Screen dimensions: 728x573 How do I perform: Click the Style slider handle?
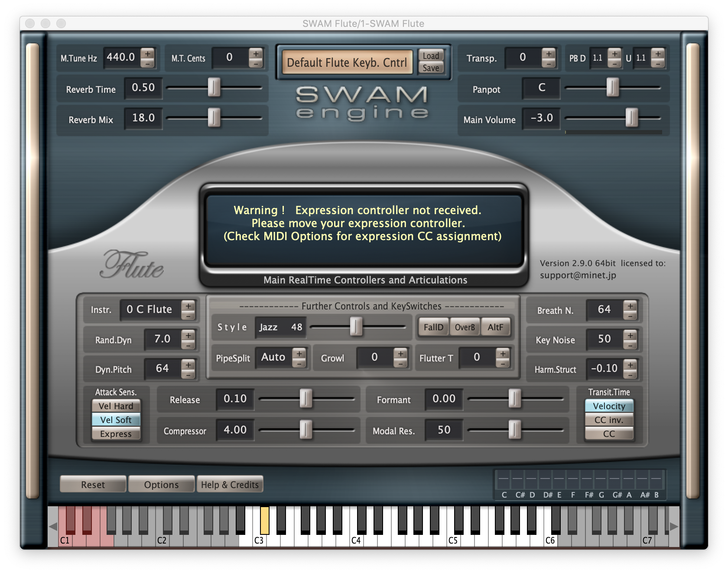click(x=356, y=326)
